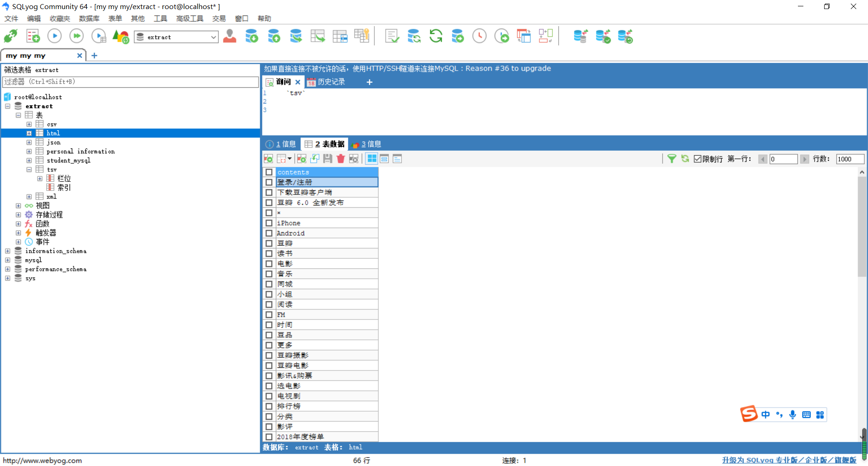Open the 文件 menu

pos(11,19)
